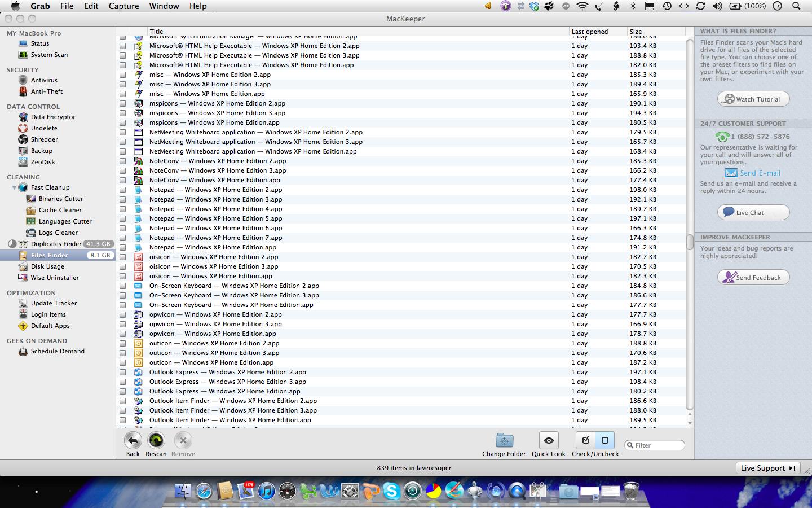Screen dimensions: 812x508
Task: Open Schedule Demand in sidebar
Action: [58, 351]
